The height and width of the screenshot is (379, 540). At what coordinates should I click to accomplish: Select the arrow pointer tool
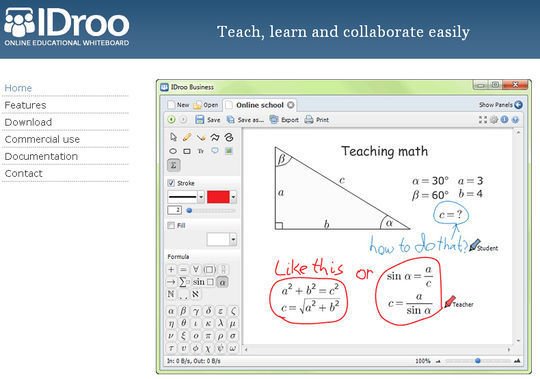pyautogui.click(x=173, y=137)
